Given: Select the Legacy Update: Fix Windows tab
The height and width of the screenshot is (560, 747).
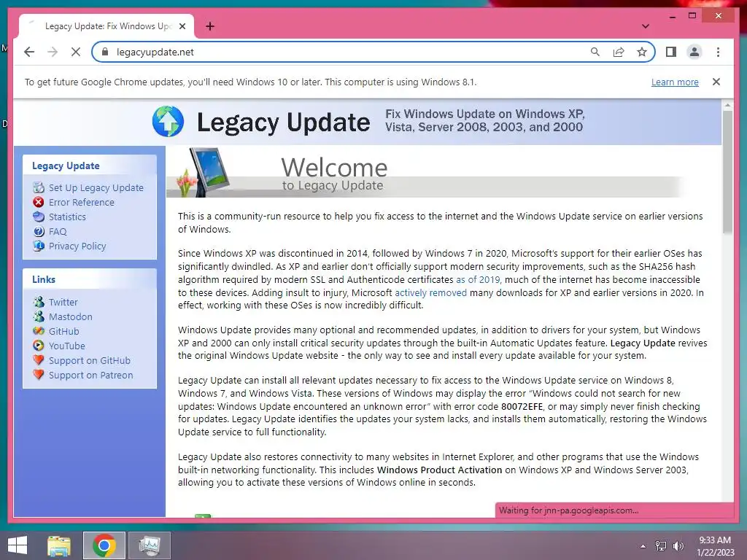Looking at the screenshot, I should (107, 26).
